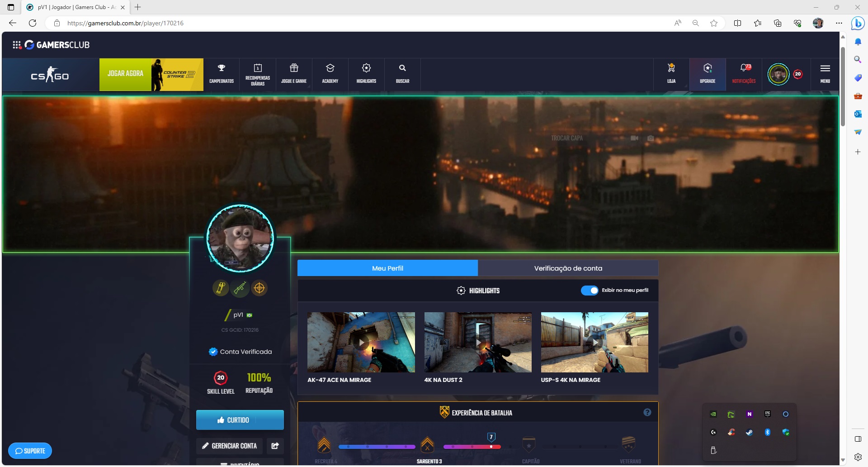The width and height of the screenshot is (868, 467).
Task: Click the Recruta 4 XP progress bar
Action: (x=377, y=447)
